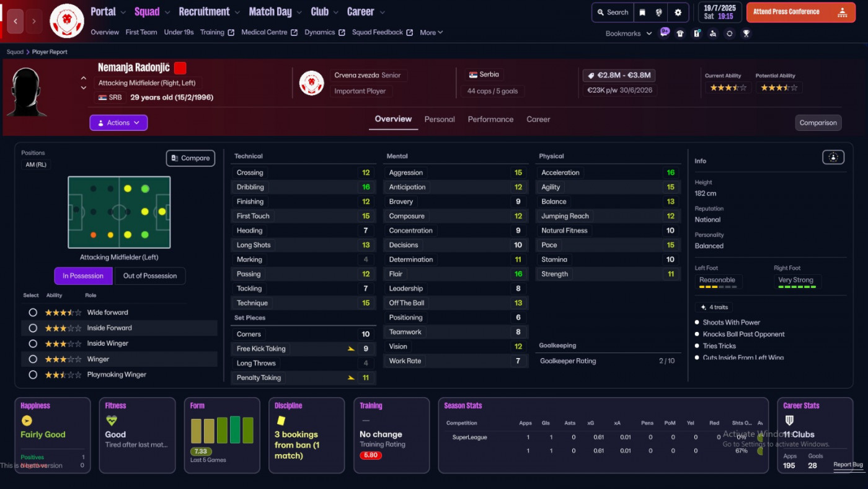
Task: Expand the More menu in sub-navigation
Action: click(x=431, y=33)
